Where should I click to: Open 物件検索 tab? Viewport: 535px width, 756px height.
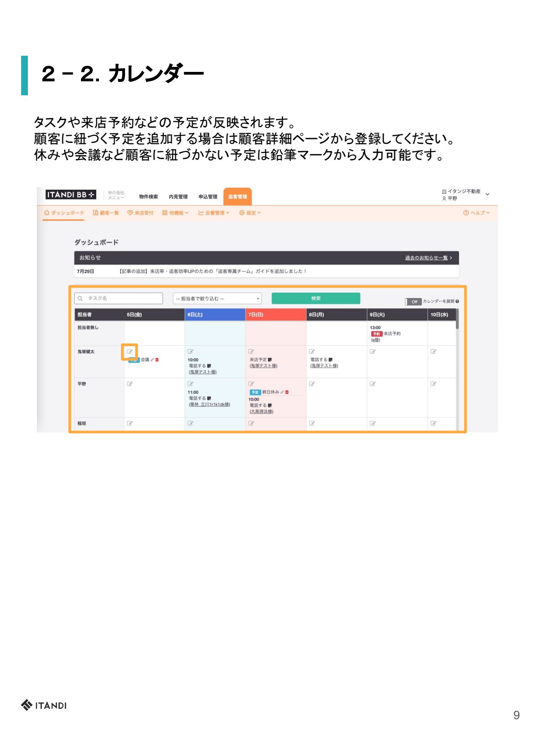[148, 197]
